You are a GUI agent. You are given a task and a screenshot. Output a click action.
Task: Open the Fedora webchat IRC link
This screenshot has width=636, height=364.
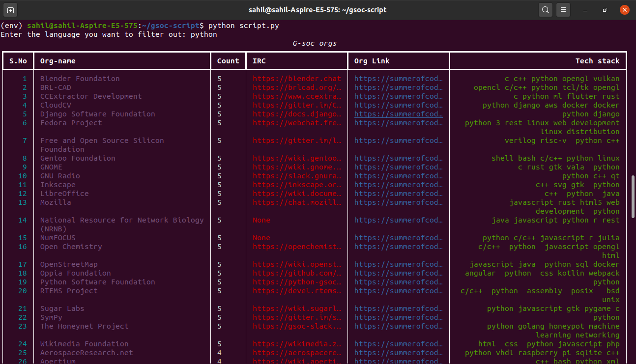coord(297,123)
